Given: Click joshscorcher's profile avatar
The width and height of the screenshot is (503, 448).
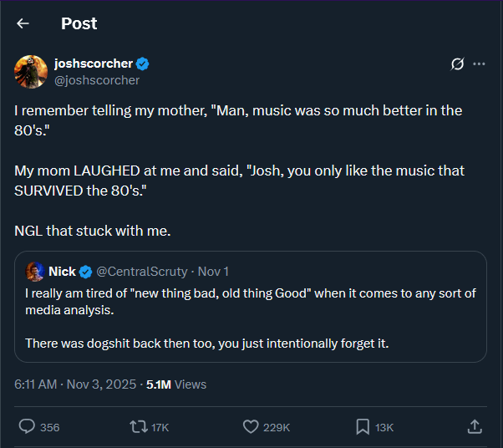Looking at the screenshot, I should (x=31, y=72).
